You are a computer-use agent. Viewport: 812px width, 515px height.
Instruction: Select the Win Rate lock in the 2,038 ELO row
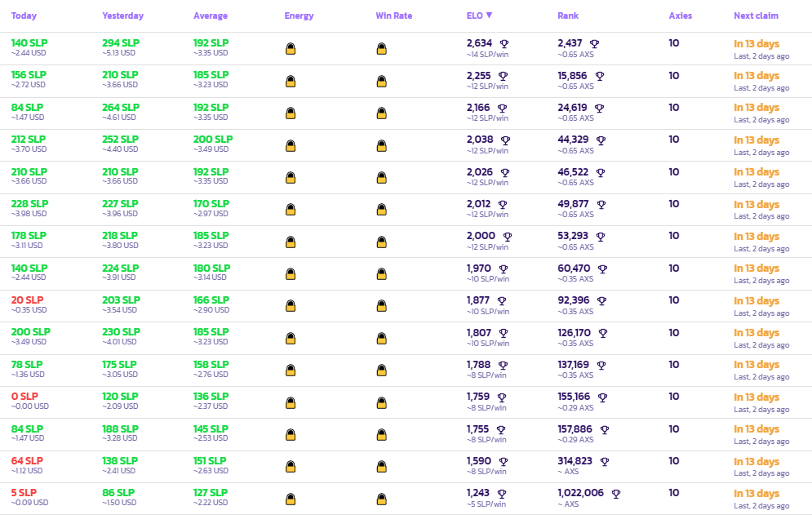[382, 145]
